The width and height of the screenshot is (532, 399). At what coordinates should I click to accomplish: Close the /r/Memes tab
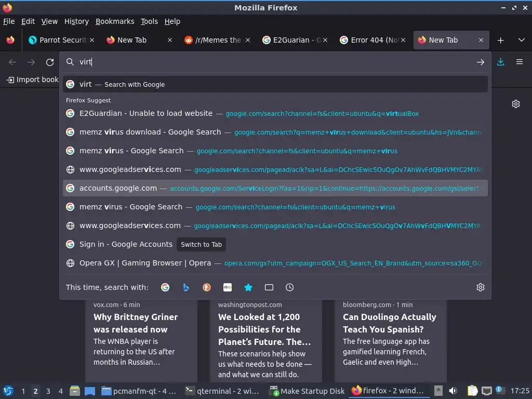point(248,40)
